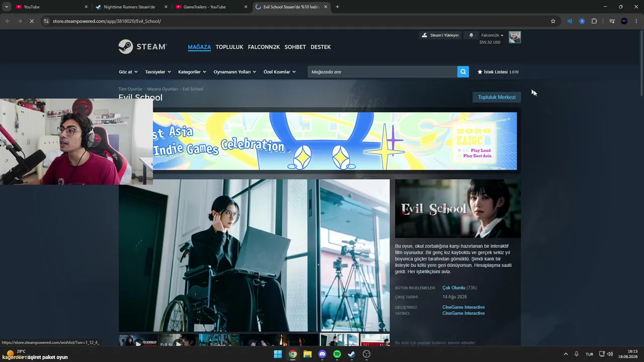644x362 pixels.
Task: Click the TUR keyboard language indicator
Action: [589, 354]
